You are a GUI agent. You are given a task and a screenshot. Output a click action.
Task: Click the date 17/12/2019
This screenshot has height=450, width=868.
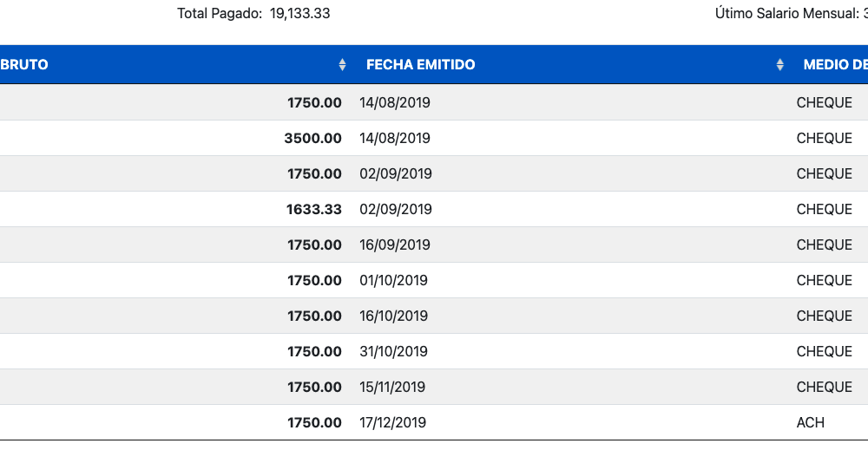[x=393, y=423]
